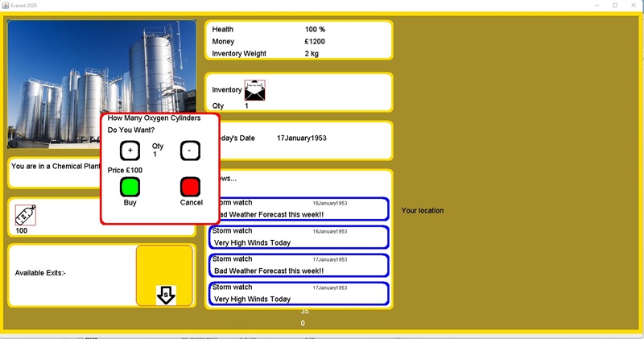Open 17January Very High Winds Today news
The width and height of the screenshot is (644, 339).
click(x=299, y=293)
